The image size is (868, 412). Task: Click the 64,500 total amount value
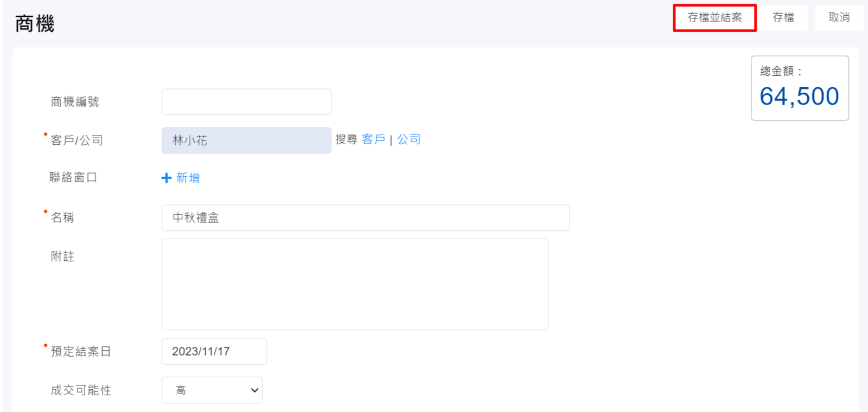click(799, 96)
